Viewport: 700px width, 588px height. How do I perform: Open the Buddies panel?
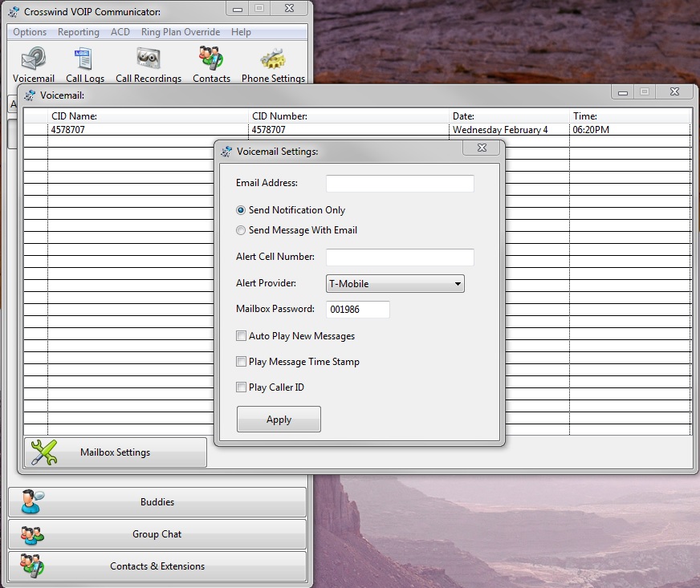pyautogui.click(x=157, y=502)
